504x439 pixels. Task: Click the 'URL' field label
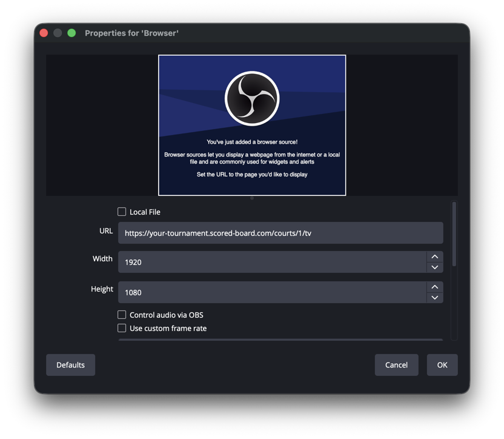click(106, 231)
